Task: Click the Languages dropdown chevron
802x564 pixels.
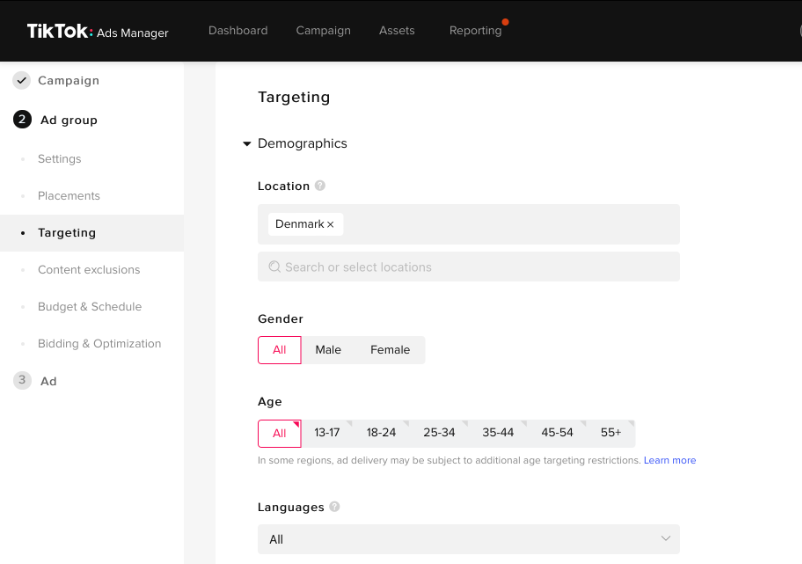Action: pos(665,538)
